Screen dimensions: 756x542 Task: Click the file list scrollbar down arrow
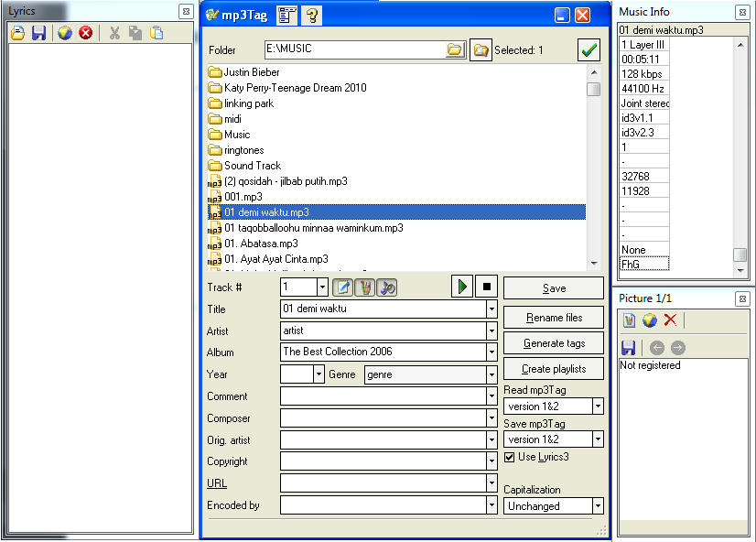tap(594, 264)
